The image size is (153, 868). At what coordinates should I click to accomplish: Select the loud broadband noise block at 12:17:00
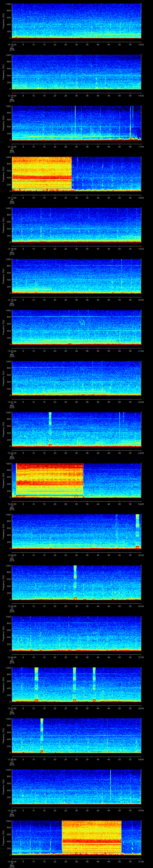42,174
